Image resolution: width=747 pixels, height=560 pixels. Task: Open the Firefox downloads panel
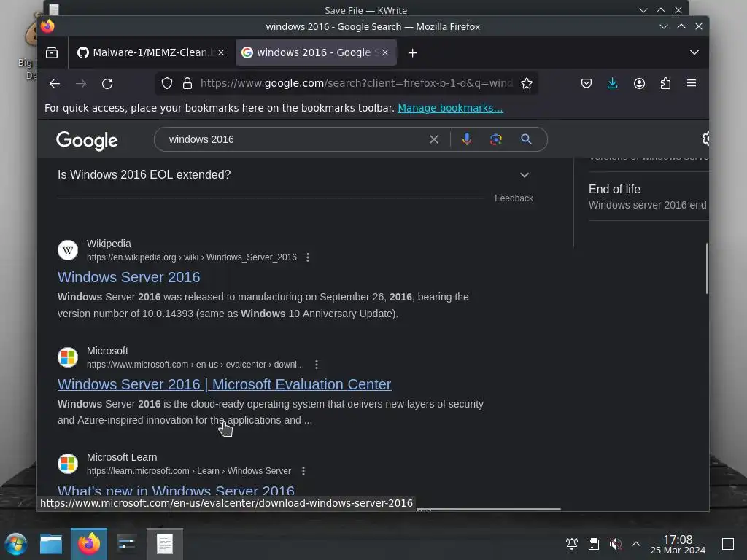pyautogui.click(x=613, y=83)
